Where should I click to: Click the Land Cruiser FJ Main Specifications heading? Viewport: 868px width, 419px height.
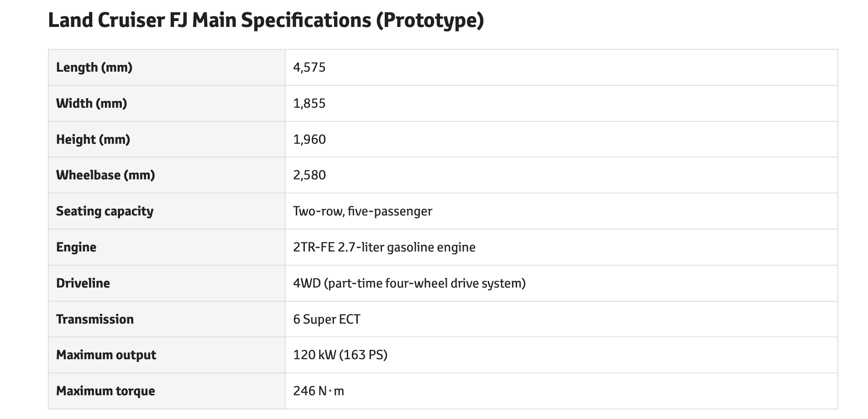click(x=266, y=21)
